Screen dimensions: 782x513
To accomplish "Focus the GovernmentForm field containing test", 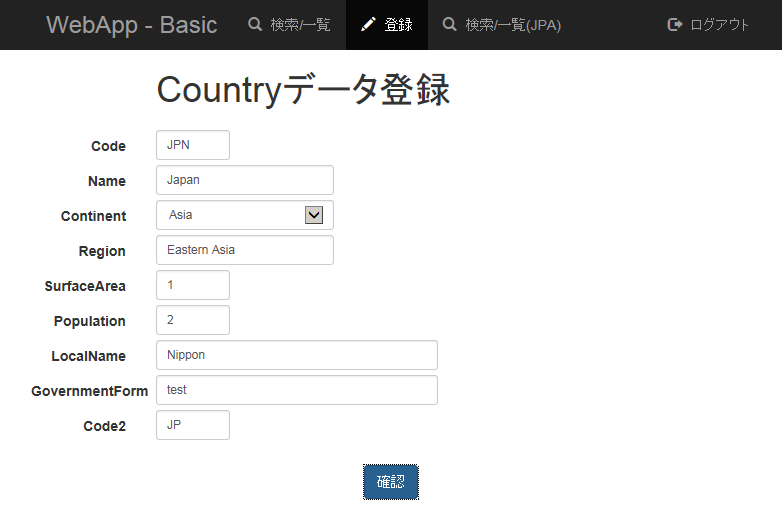I will point(297,390).
